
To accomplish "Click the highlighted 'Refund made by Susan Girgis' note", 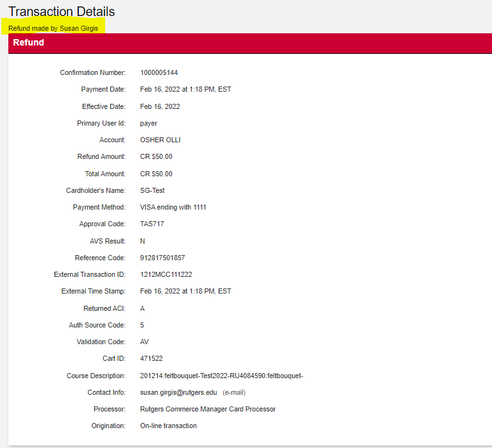I will click(53, 28).
